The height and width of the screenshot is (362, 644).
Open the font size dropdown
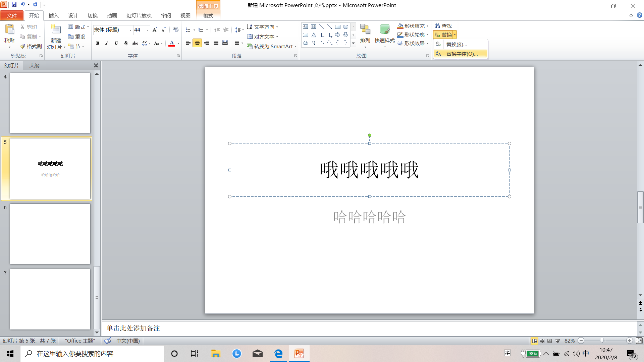tap(148, 30)
